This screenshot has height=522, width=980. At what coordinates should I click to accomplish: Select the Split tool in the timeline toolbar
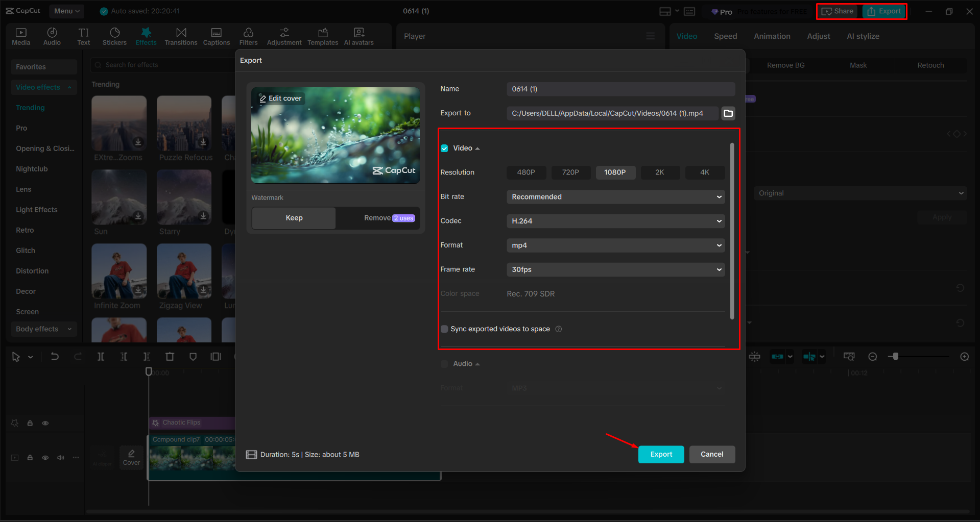coord(101,356)
